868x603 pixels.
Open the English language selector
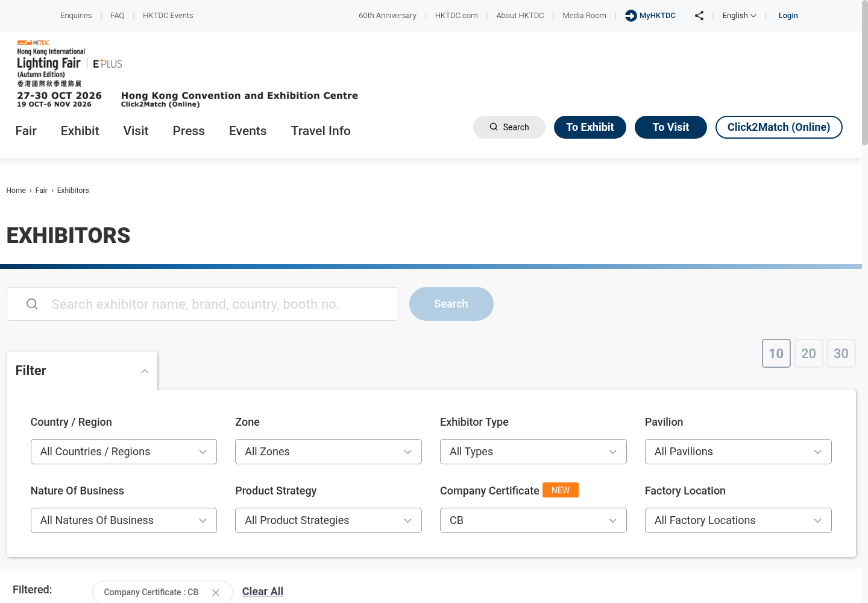pyautogui.click(x=740, y=16)
